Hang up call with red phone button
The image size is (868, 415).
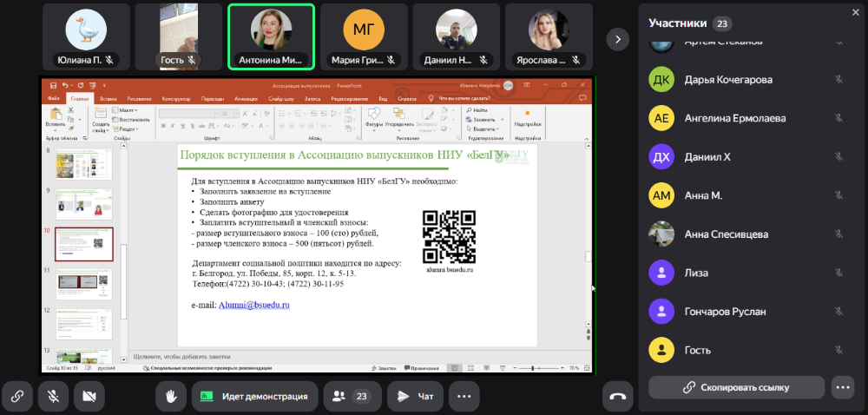click(x=618, y=396)
